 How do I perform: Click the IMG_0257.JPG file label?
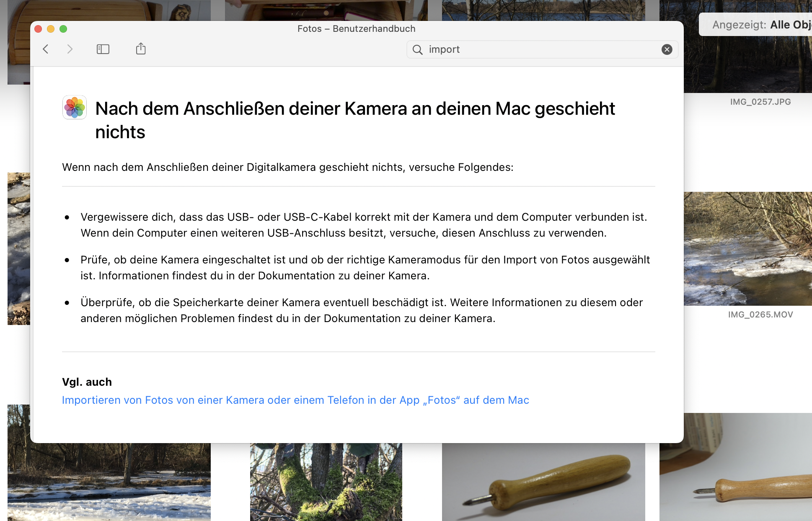click(x=760, y=102)
